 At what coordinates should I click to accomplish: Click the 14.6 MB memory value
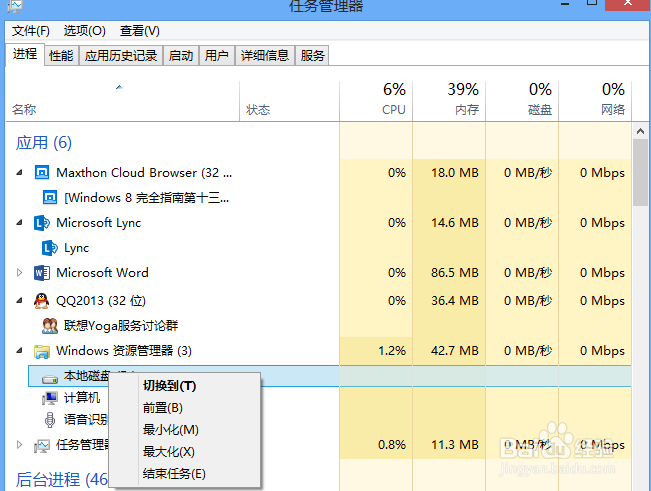click(455, 223)
